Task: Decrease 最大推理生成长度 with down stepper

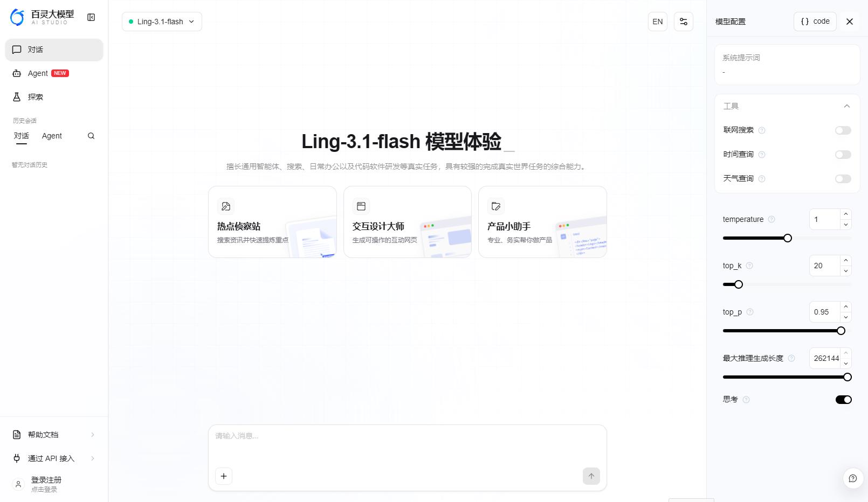Action: pos(846,364)
